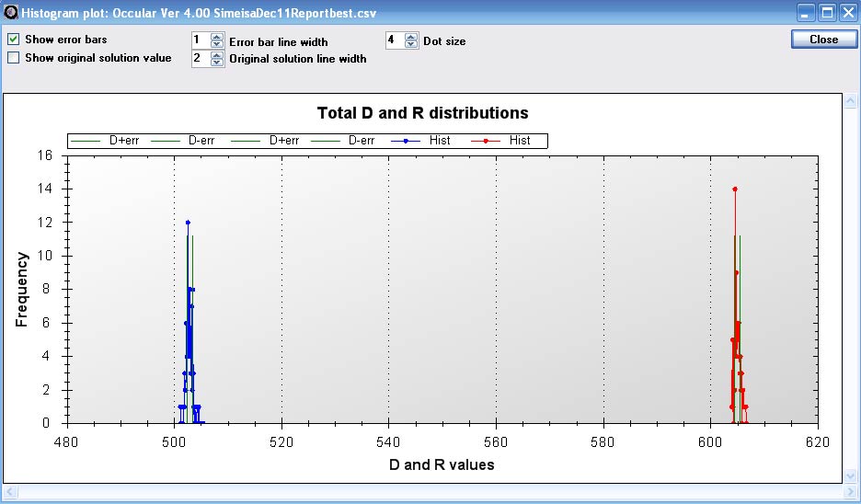
Task: Select the red Hist legend entry
Action: [x=500, y=141]
